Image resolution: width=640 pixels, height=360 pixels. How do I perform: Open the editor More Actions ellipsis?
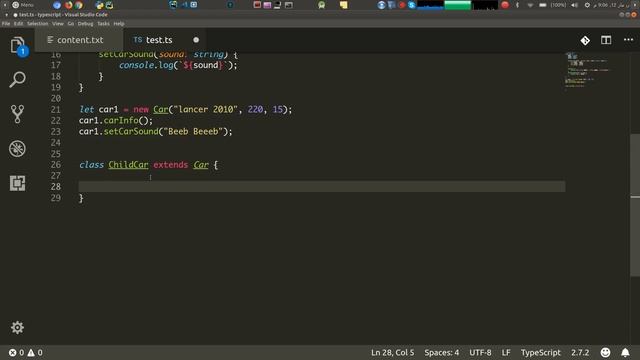click(629, 40)
